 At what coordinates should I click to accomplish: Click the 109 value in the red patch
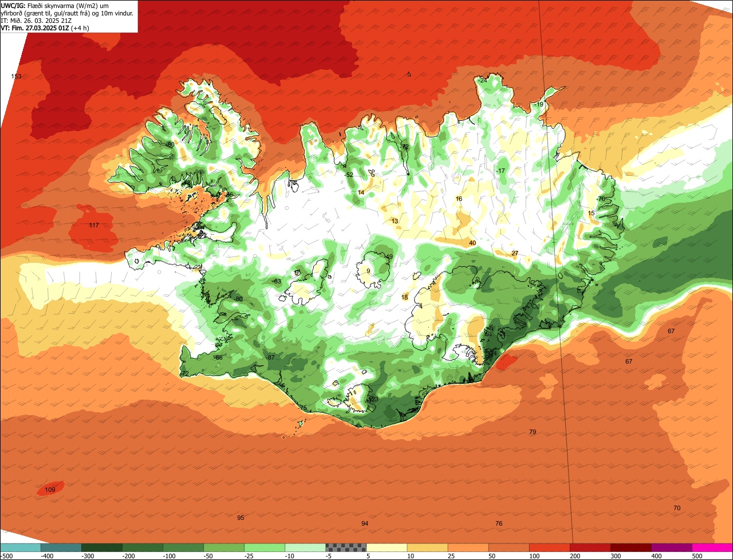coord(50,490)
